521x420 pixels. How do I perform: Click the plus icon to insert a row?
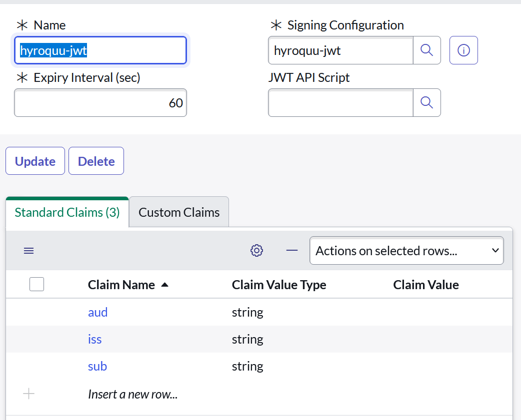(x=28, y=394)
